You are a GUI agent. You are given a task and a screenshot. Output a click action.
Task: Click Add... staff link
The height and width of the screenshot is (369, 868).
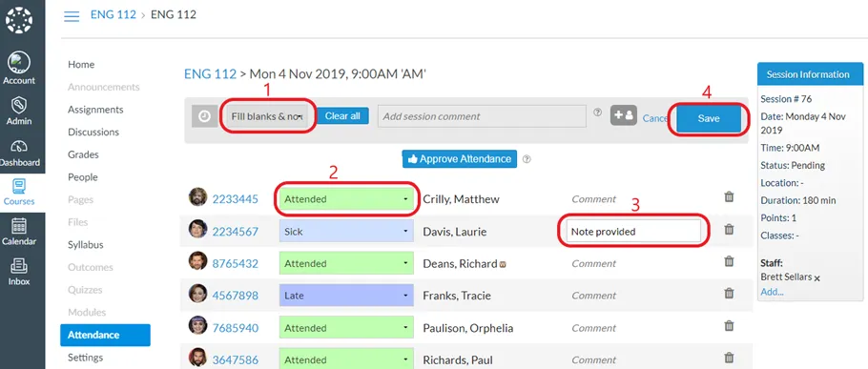773,292
